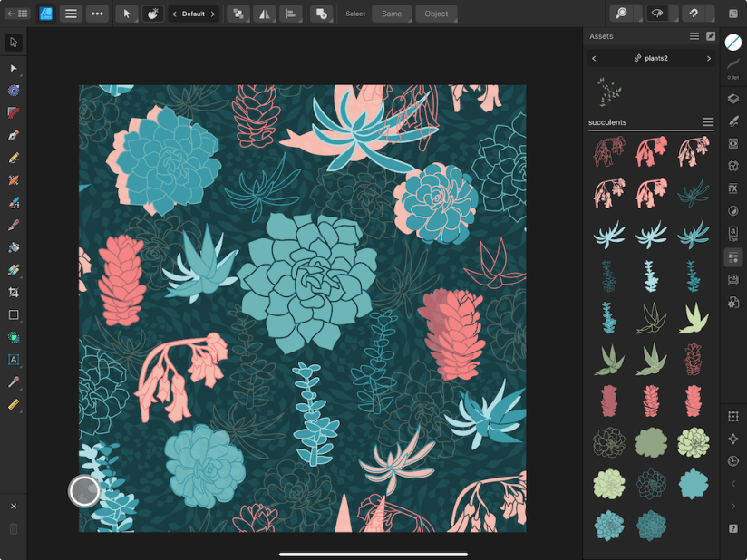Image resolution: width=747 pixels, height=560 pixels.
Task: Select the Rectangle shape tool
Action: click(x=13, y=315)
